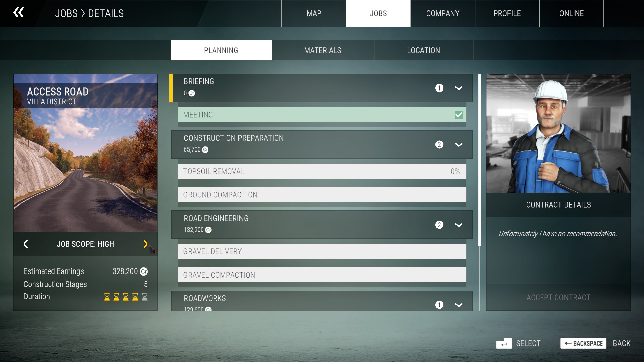Click the Enter key Select icon
The height and width of the screenshot is (362, 644).
pos(503,343)
